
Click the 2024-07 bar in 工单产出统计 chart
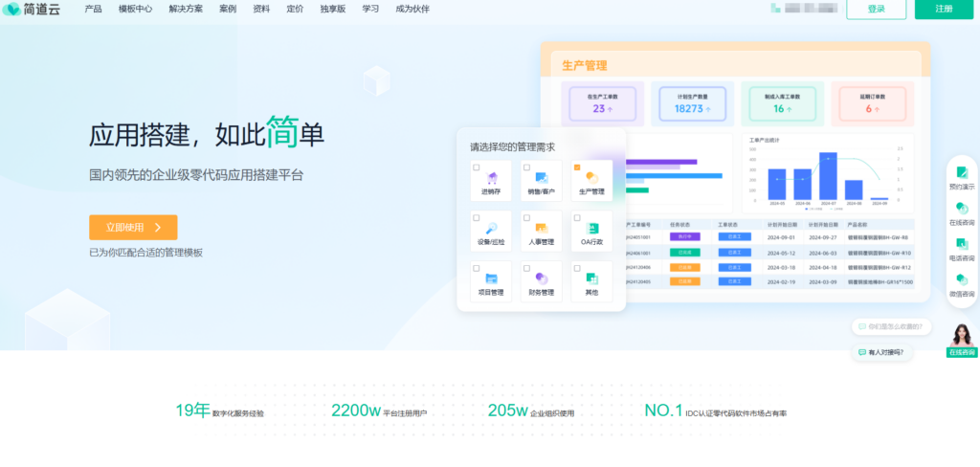click(828, 176)
